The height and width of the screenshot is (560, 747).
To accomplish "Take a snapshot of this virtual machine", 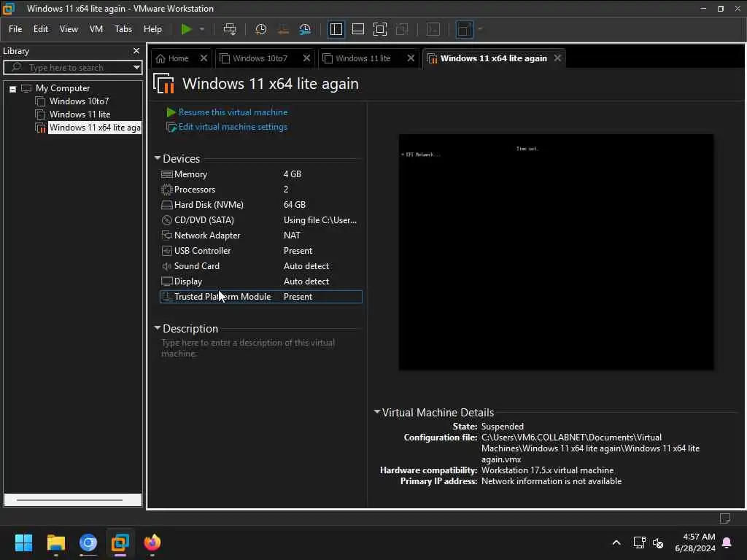I will (x=260, y=29).
